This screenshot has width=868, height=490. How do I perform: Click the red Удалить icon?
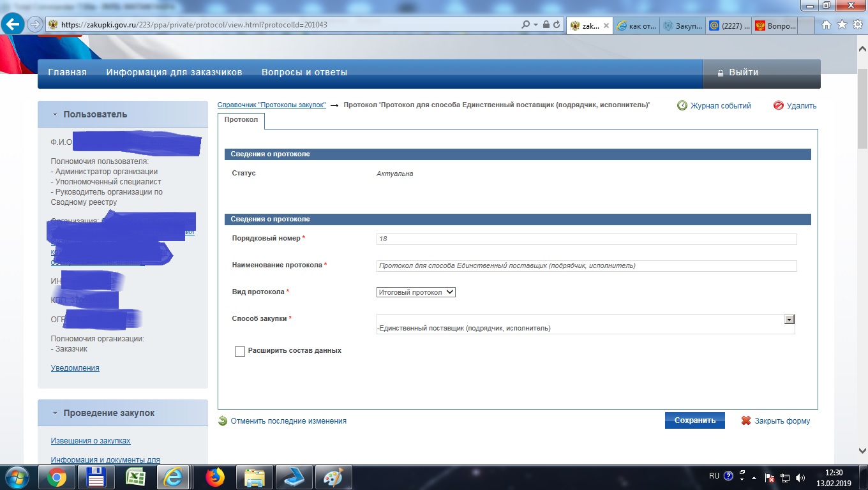pos(778,106)
